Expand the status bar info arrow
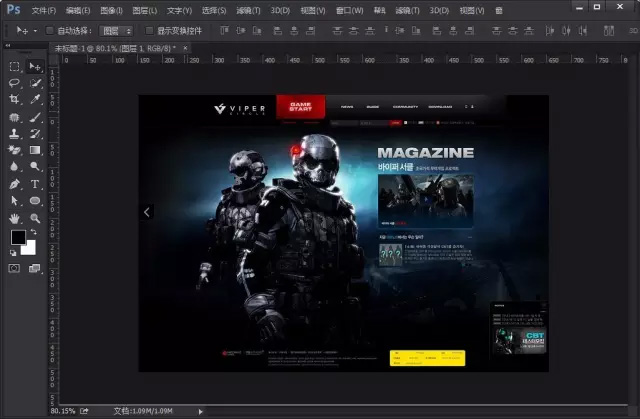 (x=200, y=412)
